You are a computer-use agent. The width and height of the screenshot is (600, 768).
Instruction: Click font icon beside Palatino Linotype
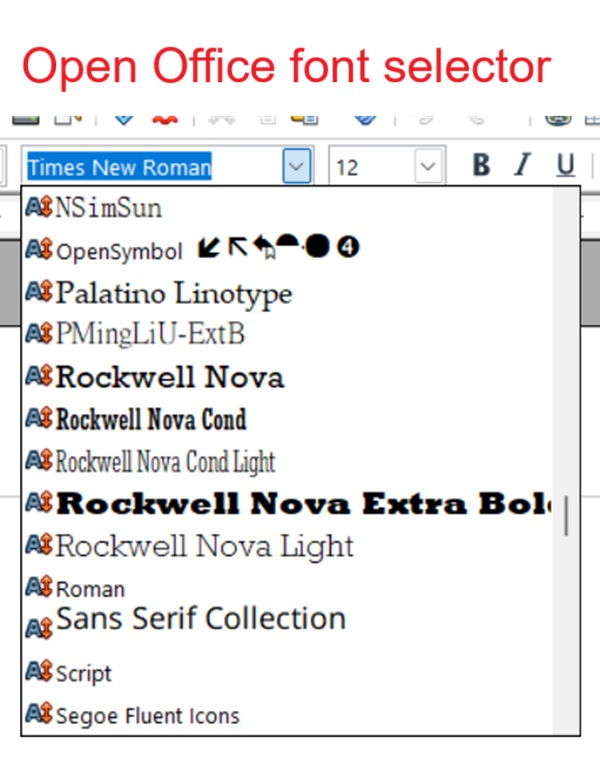tap(39, 291)
